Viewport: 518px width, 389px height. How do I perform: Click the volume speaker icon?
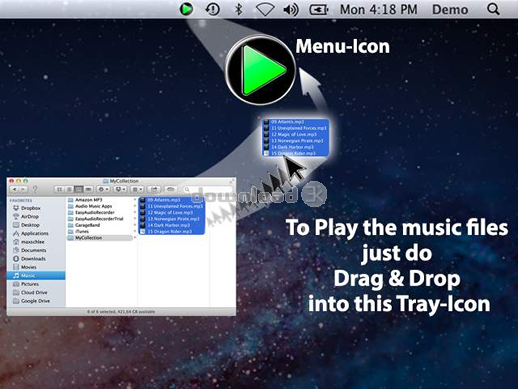pyautogui.click(x=291, y=10)
